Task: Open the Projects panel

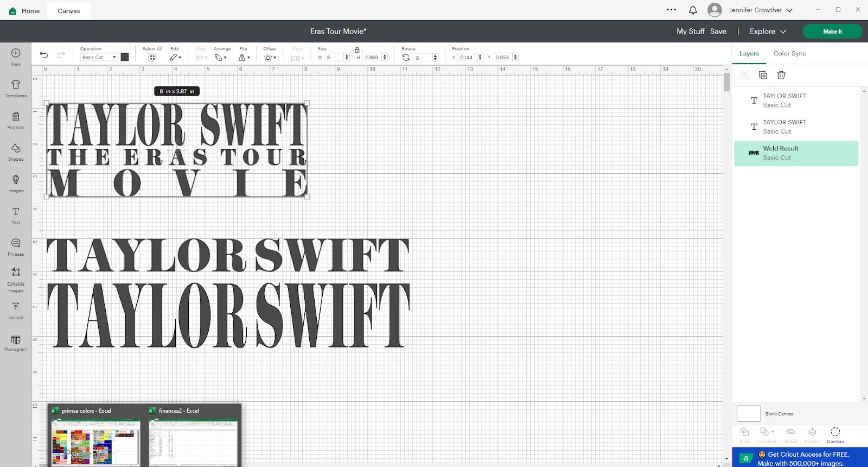Action: 16,116
